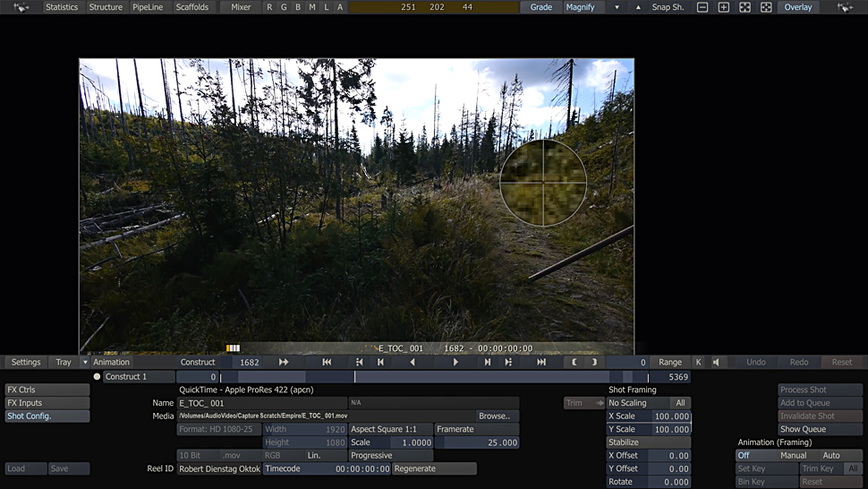The height and width of the screenshot is (489, 868).
Task: Jump to the last frame of the shot
Action: click(541, 363)
